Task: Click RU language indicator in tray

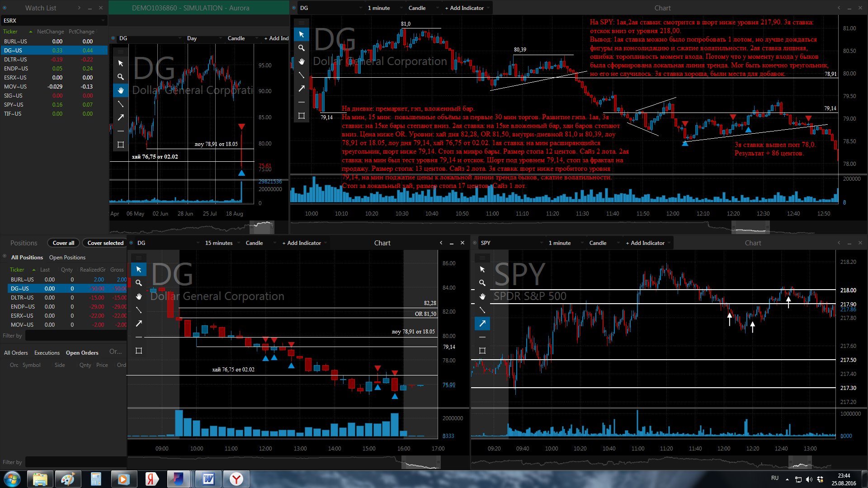Action: (x=775, y=478)
